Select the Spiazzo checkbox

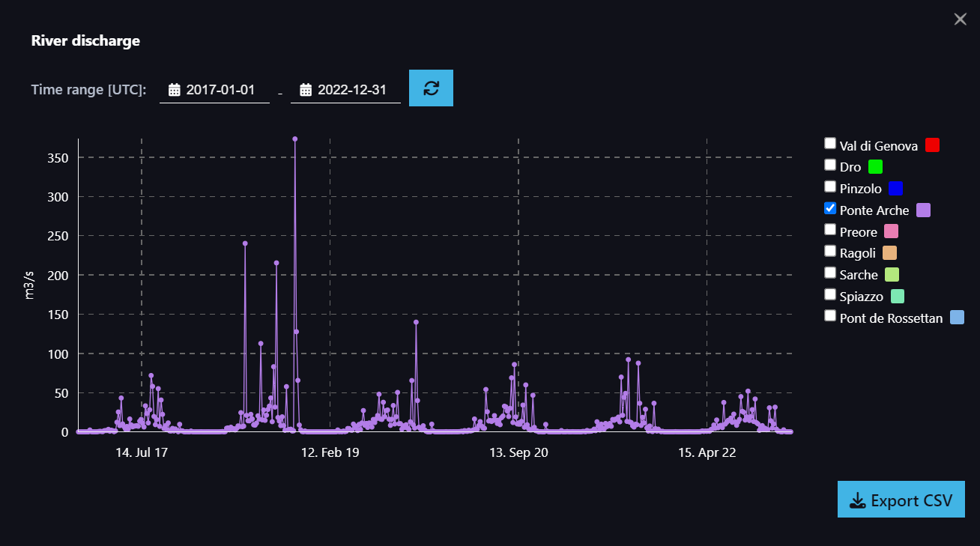click(830, 294)
